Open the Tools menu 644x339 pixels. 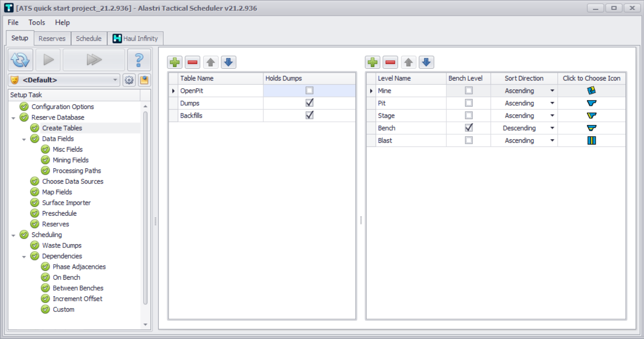[x=36, y=22]
